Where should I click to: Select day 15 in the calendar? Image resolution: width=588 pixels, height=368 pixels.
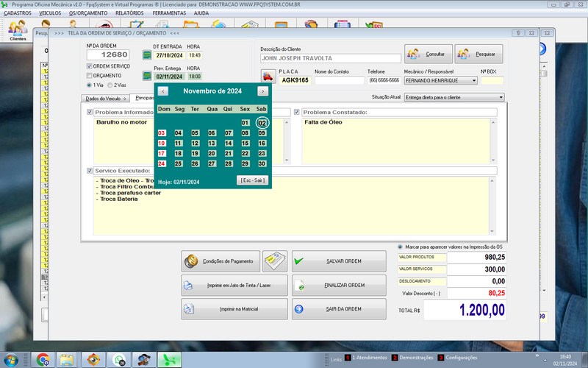pos(245,144)
